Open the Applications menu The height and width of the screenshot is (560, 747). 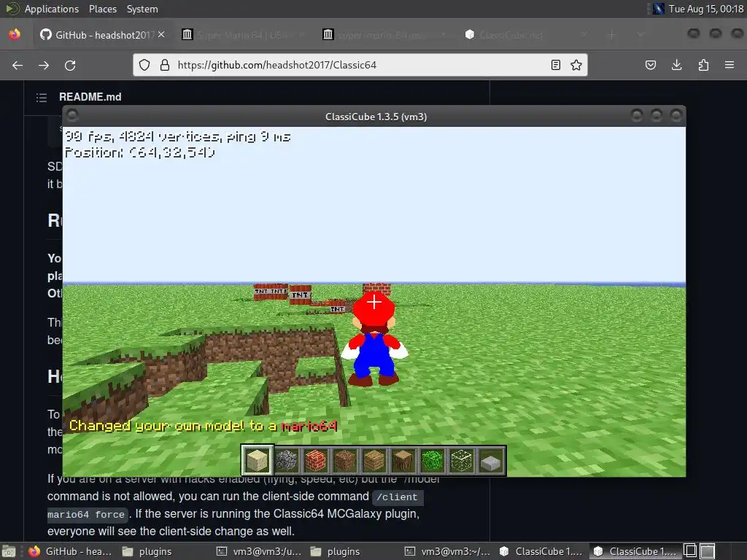tap(52, 9)
